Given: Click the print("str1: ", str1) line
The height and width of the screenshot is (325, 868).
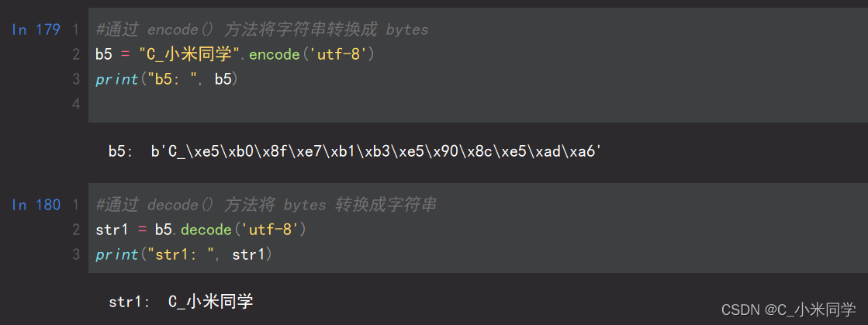Looking at the screenshot, I should click(x=184, y=254).
